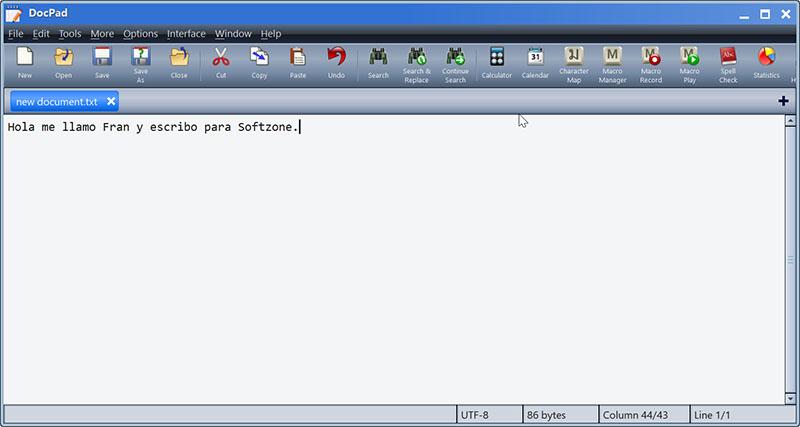Click in the text editor after Softzone.
Screen dimensions: 800x427
point(300,127)
